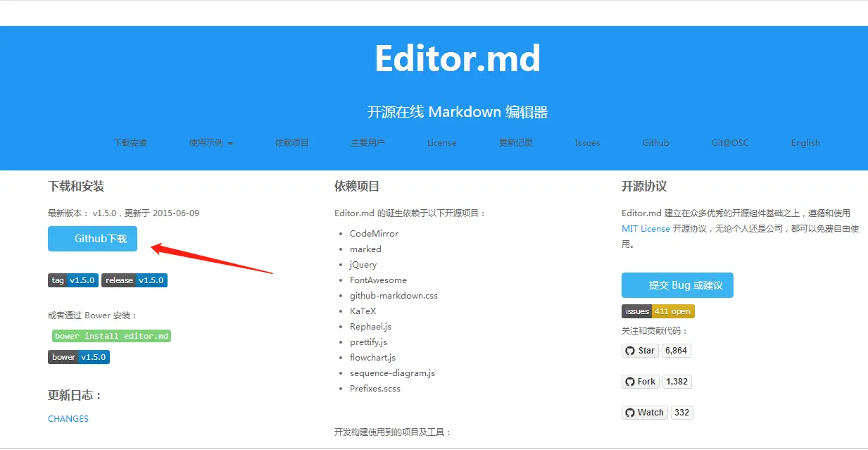
Task: Click prettify.js in the dependency list
Action: click(x=368, y=342)
